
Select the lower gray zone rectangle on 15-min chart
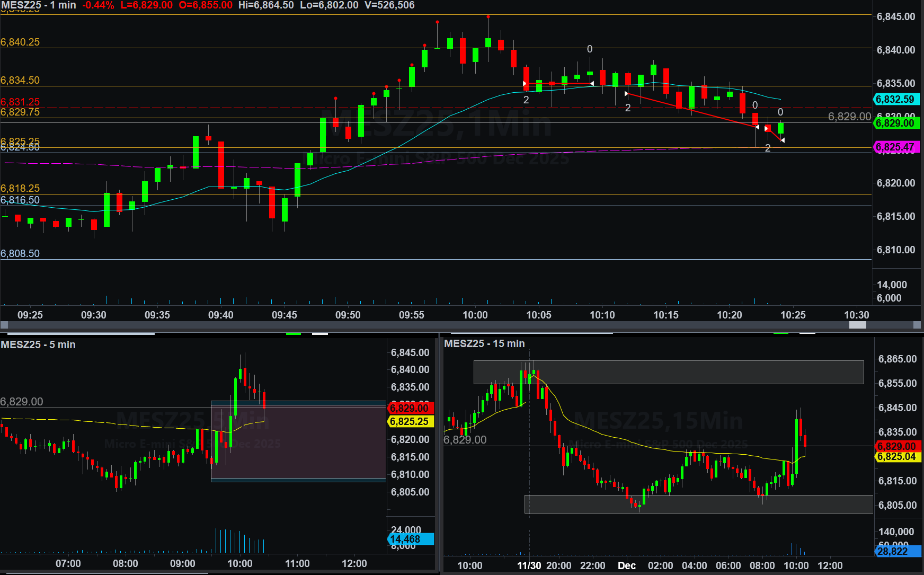point(698,504)
